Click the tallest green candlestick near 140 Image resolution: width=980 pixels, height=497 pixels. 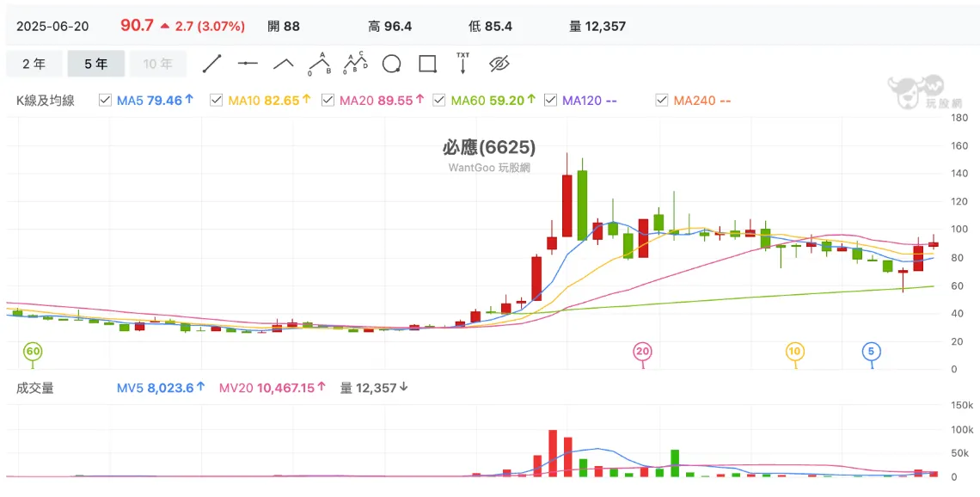tap(583, 205)
